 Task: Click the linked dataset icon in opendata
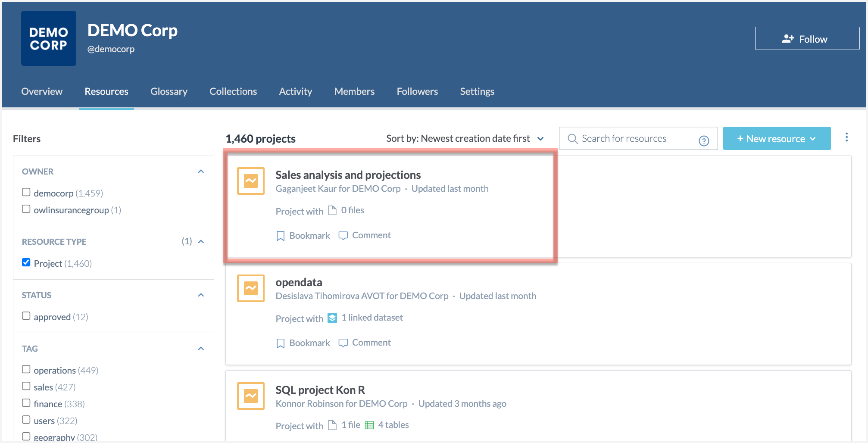332,318
